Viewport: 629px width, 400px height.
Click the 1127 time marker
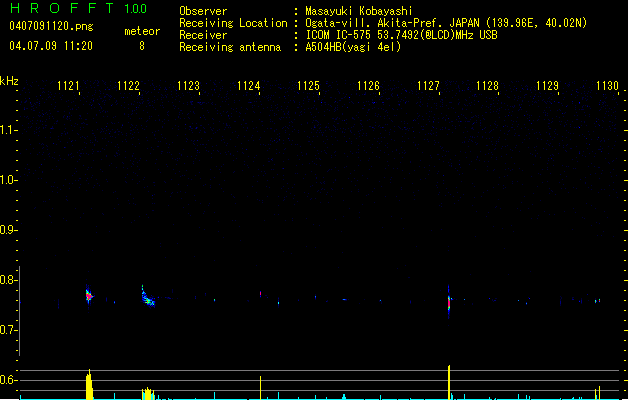tap(428, 86)
